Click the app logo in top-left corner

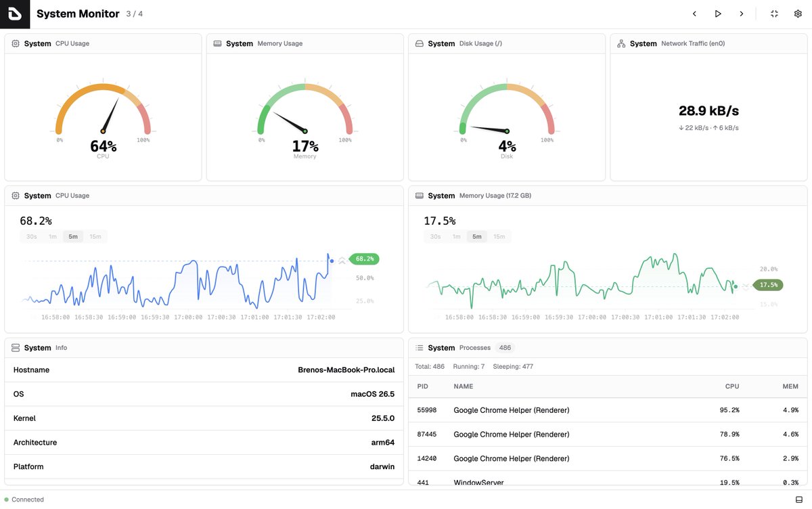pos(15,14)
